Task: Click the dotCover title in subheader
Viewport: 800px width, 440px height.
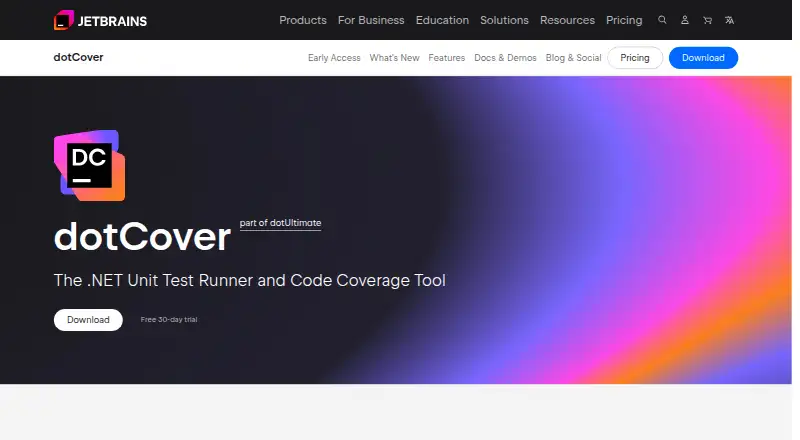Action: pyautogui.click(x=79, y=57)
